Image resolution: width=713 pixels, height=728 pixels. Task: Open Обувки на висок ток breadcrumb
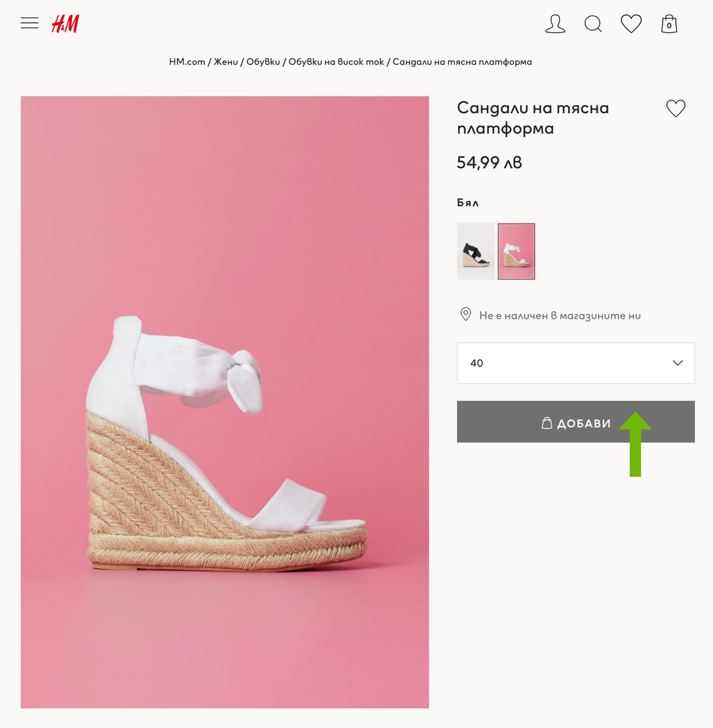pos(336,62)
